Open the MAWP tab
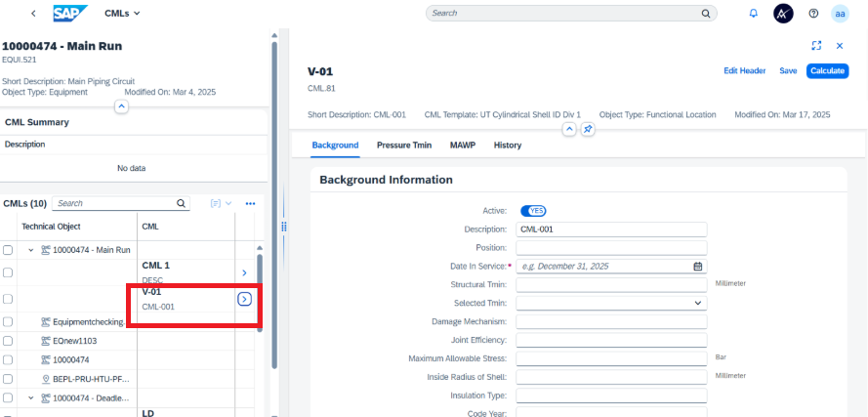The height and width of the screenshot is (417, 868). pyautogui.click(x=463, y=146)
